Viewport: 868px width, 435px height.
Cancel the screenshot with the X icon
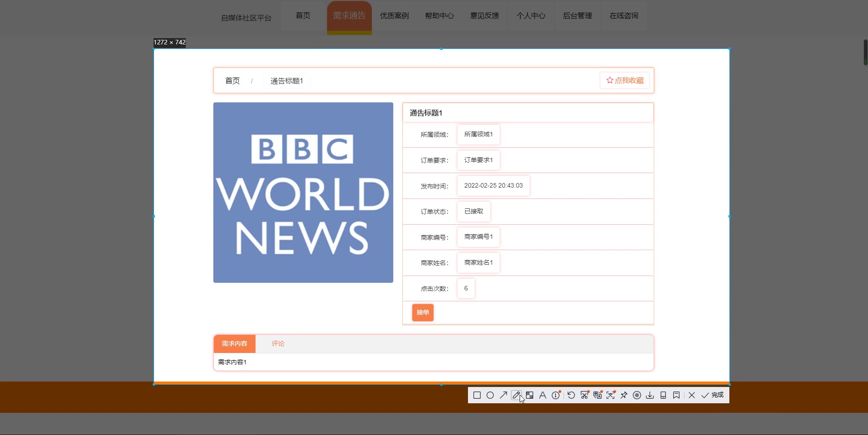point(691,395)
